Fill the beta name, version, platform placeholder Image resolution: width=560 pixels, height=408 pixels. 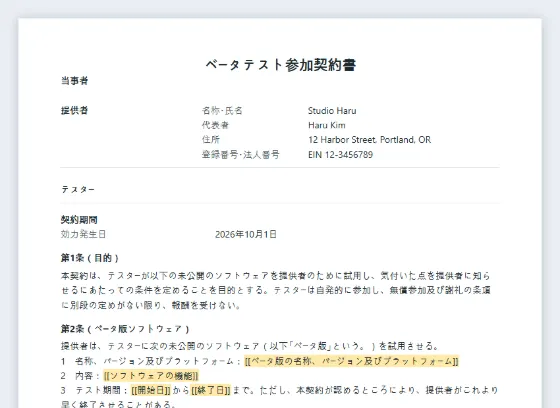[x=351, y=361]
